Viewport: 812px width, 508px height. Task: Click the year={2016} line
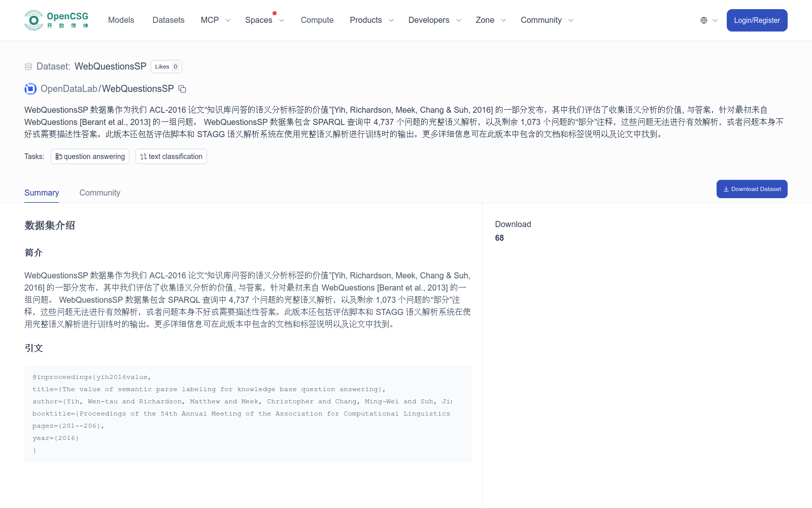point(56,438)
